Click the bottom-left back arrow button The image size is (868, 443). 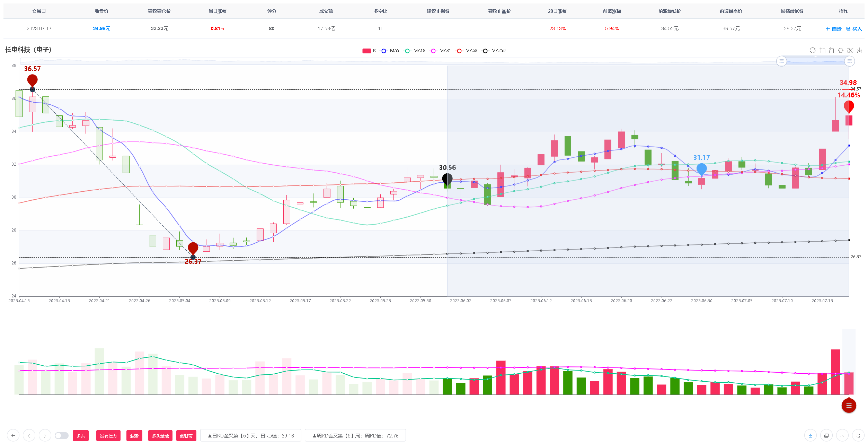point(13,435)
